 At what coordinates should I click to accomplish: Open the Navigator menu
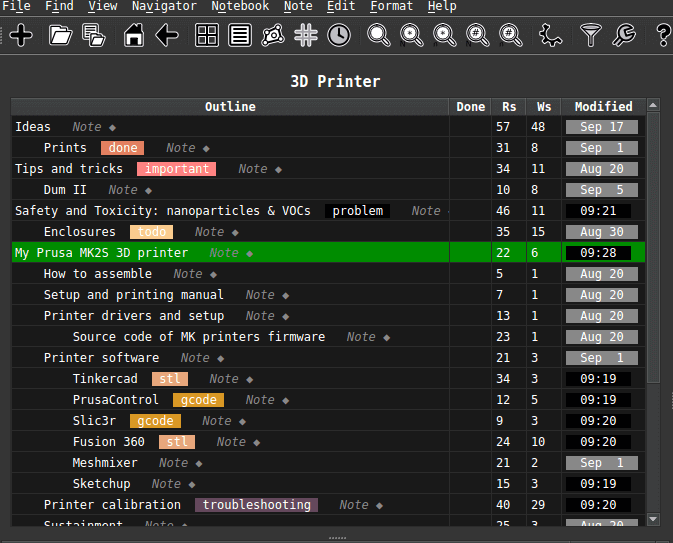click(x=164, y=6)
